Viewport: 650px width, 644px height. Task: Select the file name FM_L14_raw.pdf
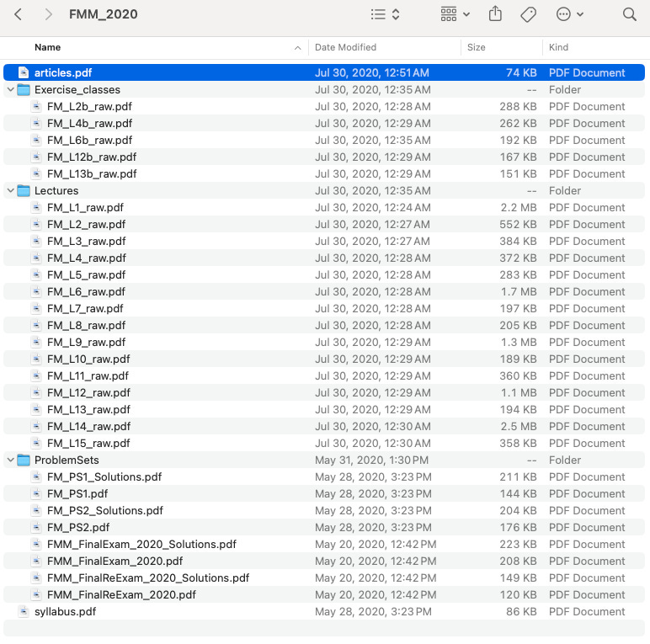(88, 427)
